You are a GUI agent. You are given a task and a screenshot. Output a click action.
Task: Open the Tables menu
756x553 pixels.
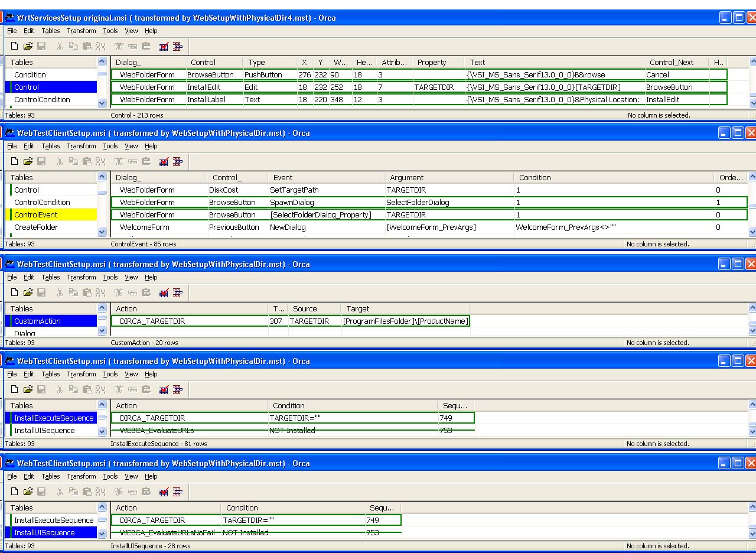[x=51, y=31]
